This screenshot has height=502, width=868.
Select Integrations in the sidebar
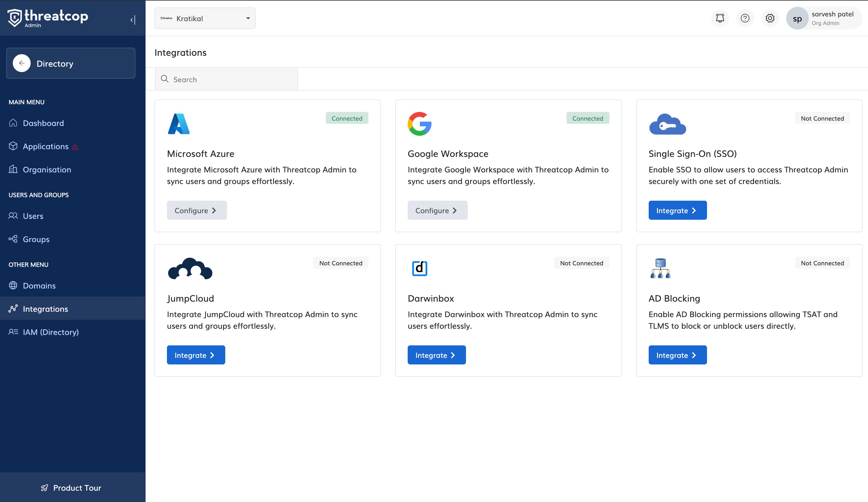coord(73,309)
